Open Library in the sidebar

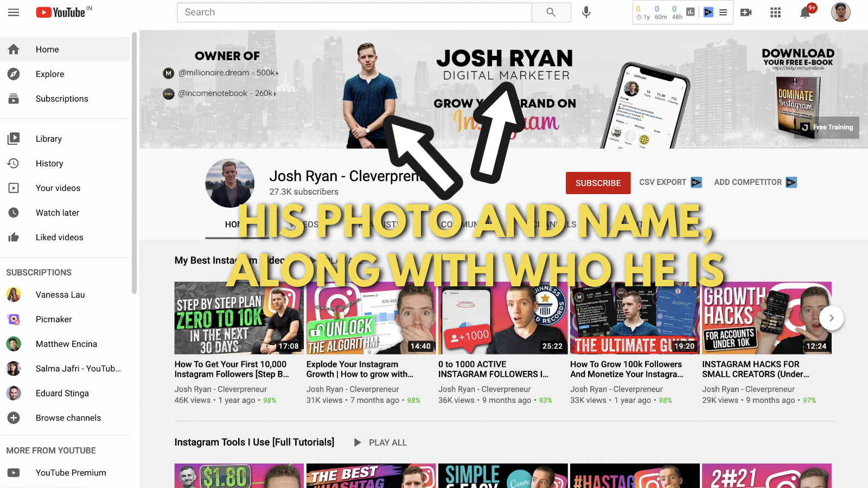[x=65, y=139]
